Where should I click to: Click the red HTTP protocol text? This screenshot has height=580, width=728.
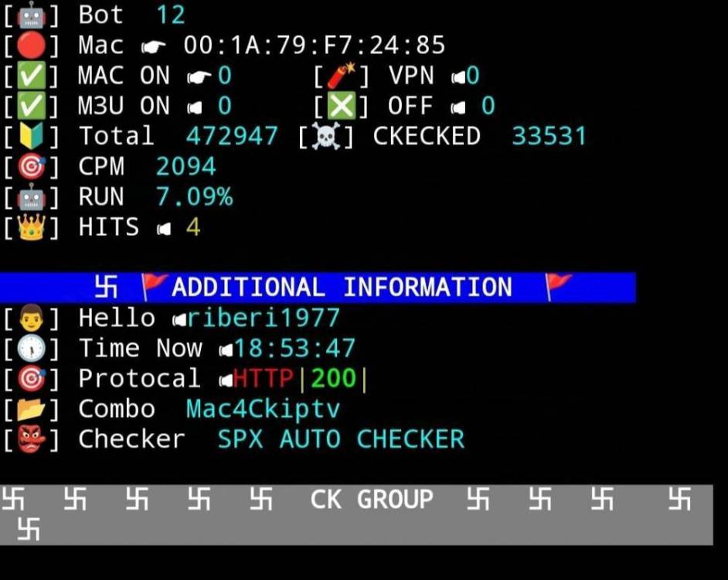pyautogui.click(x=264, y=378)
